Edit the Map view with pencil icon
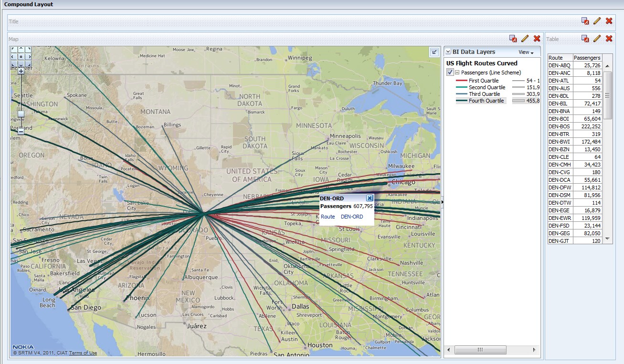Viewport: 624px width, 364px height. pos(525,39)
